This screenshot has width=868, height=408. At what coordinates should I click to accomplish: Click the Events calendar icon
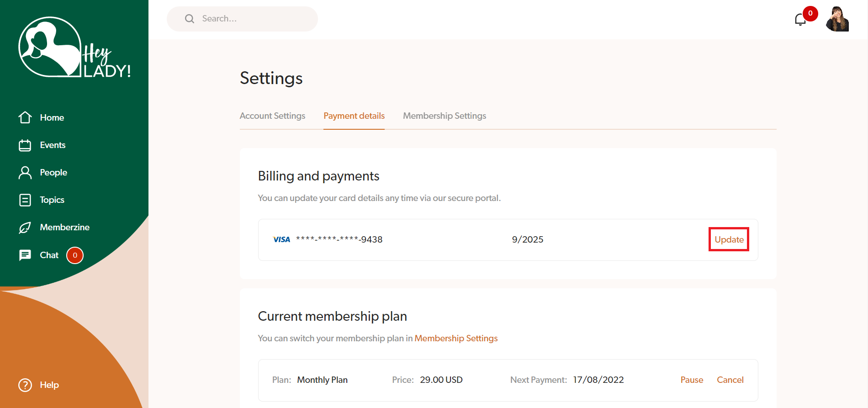25,145
